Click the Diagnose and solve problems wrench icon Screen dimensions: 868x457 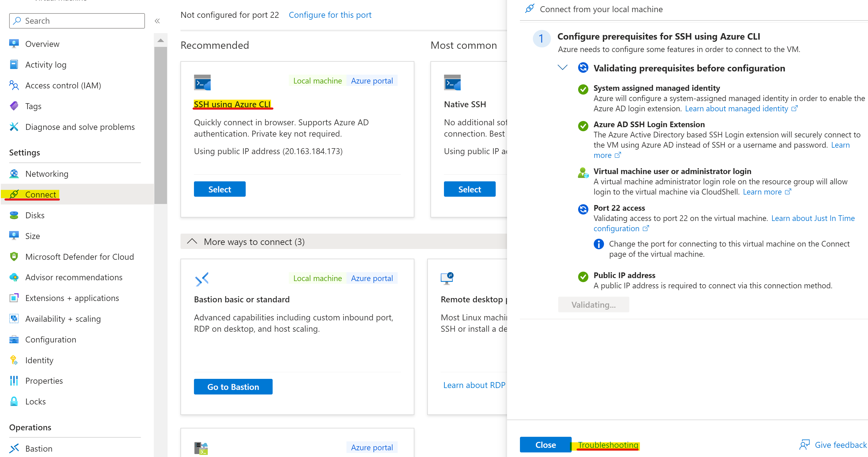14,127
